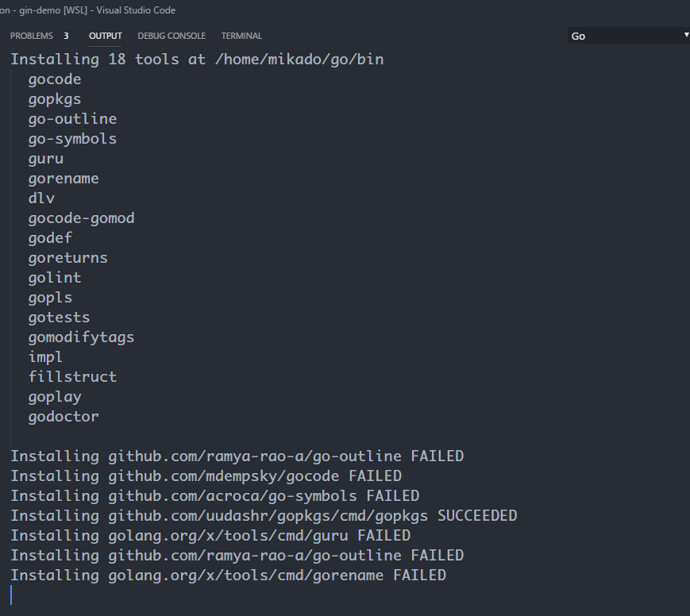This screenshot has width=690, height=616.
Task: Click the guru install failure line
Action: 210,535
